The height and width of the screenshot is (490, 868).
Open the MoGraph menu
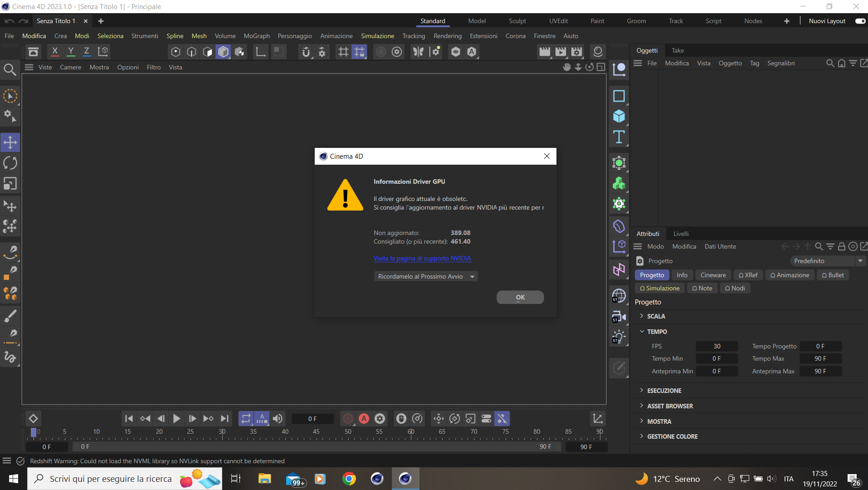[x=256, y=36]
